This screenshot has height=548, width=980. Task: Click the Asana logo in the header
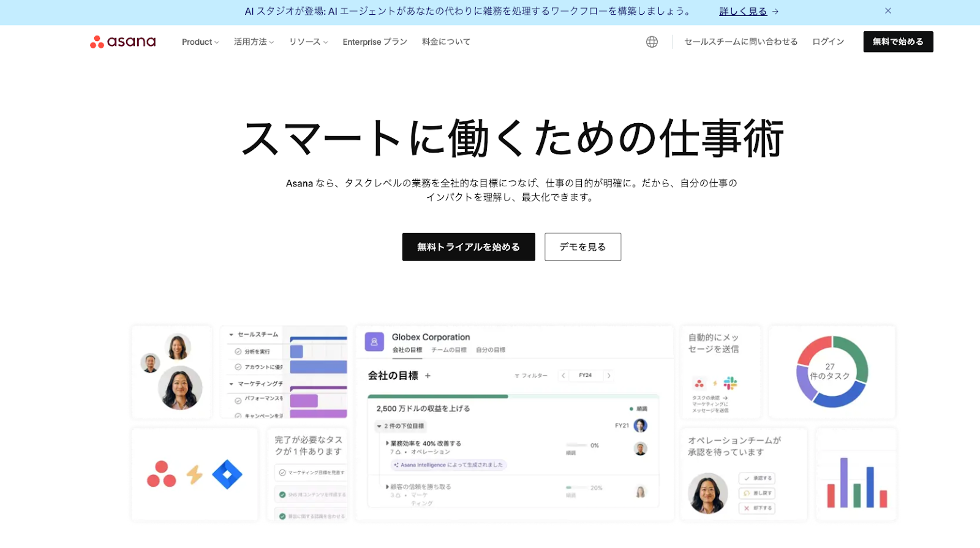tap(123, 42)
